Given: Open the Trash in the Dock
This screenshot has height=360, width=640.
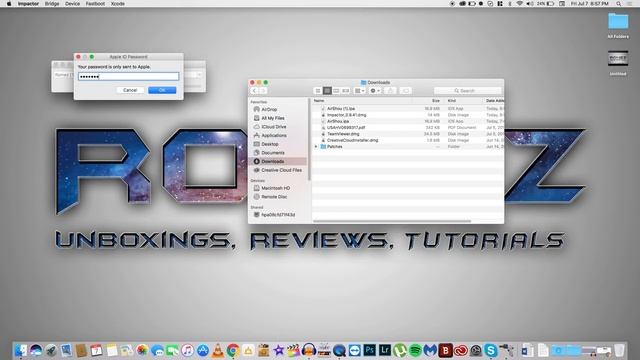Looking at the screenshot, I should pos(619,350).
